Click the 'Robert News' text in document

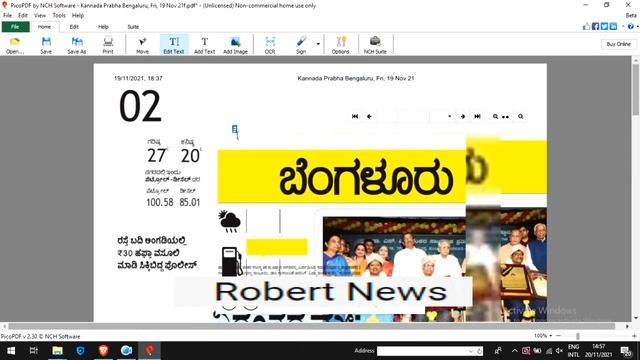click(331, 292)
